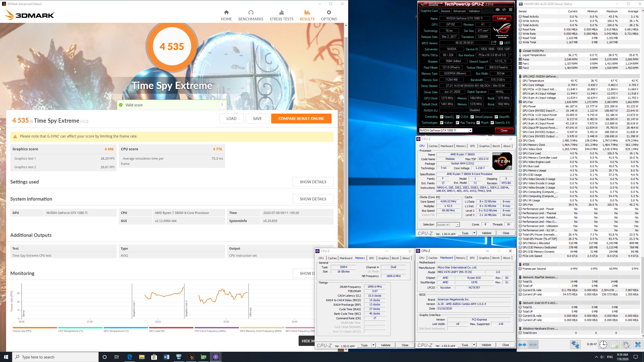The height and width of the screenshot is (362, 644).
Task: Switch to Sensors tab in GPU-Z
Action: [x=445, y=11]
